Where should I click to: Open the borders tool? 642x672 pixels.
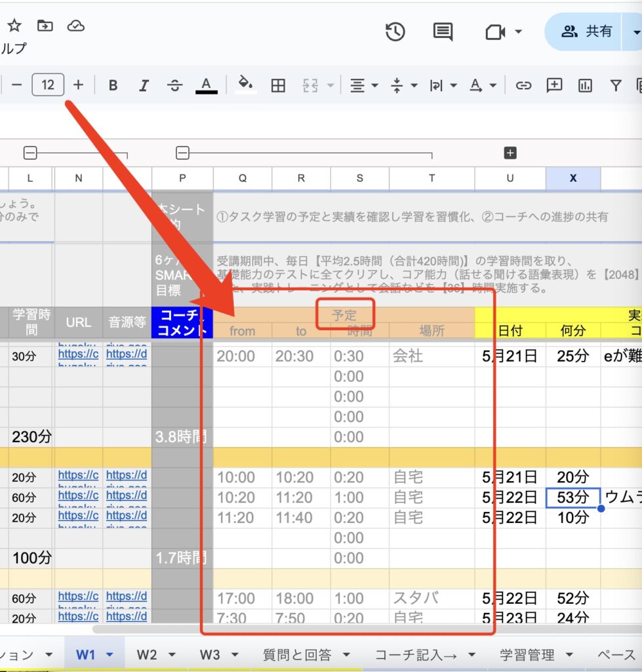(278, 85)
